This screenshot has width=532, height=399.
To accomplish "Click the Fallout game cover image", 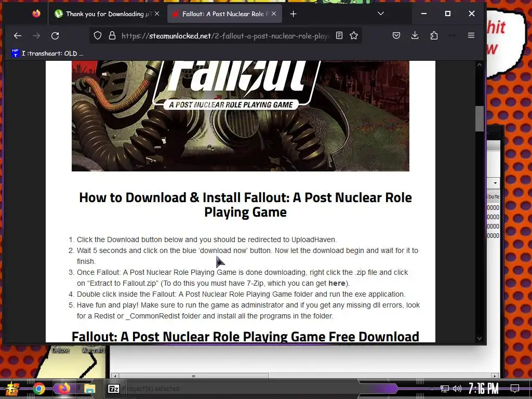I will tap(240, 116).
